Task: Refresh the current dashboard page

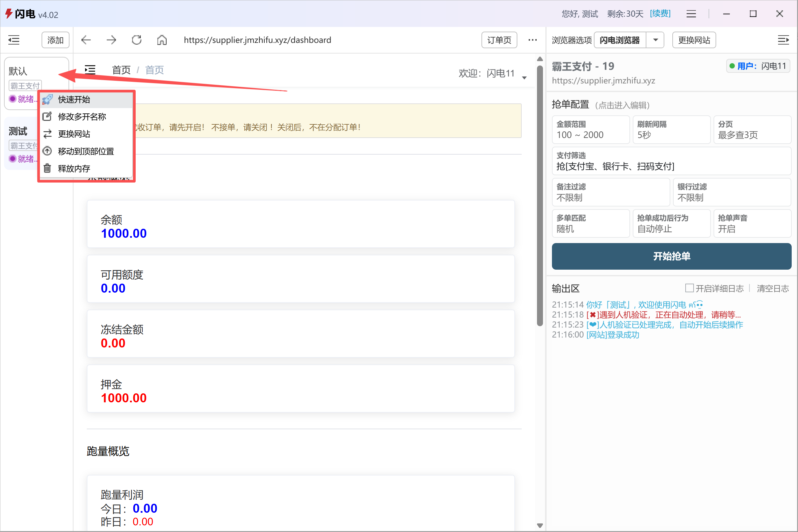Action: [136, 40]
